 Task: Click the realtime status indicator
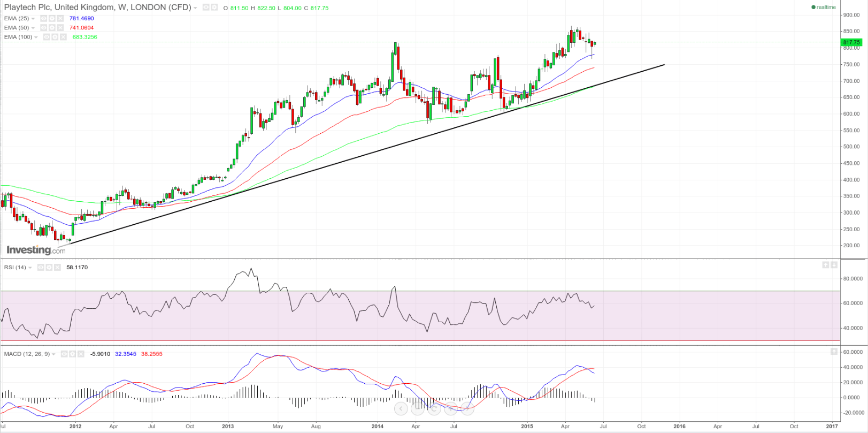[824, 7]
